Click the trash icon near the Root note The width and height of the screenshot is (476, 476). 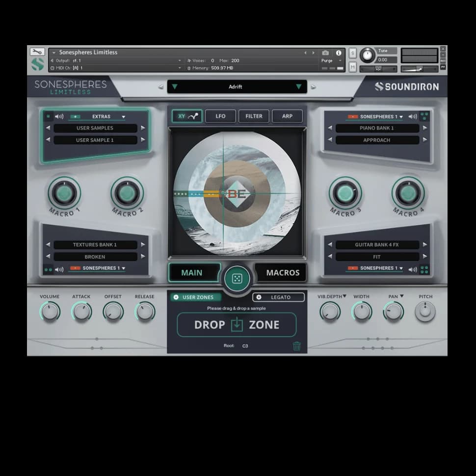[x=296, y=345]
